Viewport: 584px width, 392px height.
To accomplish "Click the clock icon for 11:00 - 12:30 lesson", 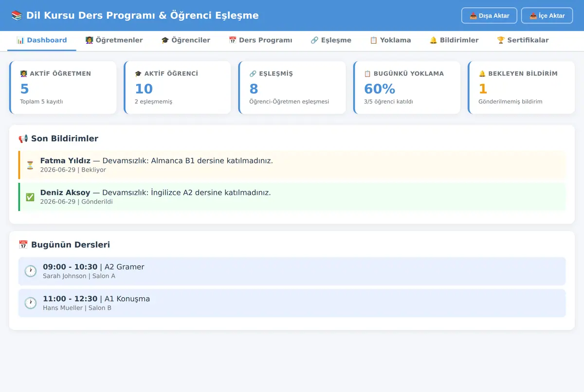I will point(31,303).
